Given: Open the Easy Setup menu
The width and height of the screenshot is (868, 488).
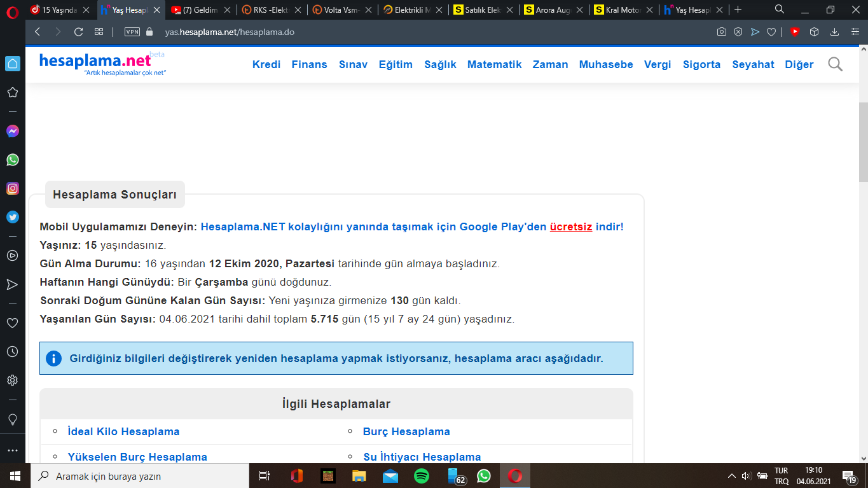Looking at the screenshot, I should pos(855,32).
